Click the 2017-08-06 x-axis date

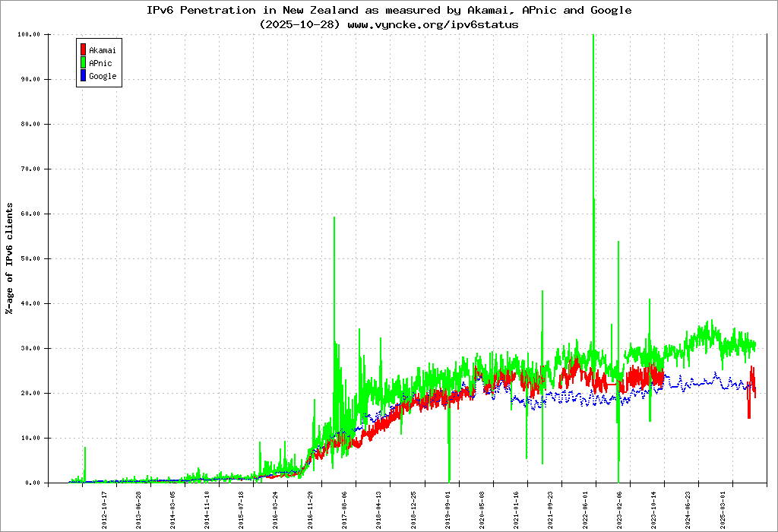click(344, 510)
